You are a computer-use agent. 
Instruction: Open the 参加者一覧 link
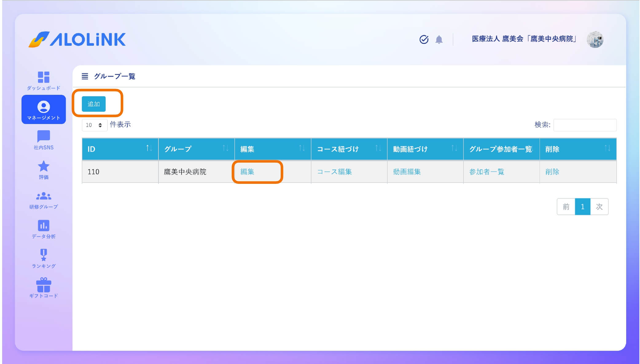coord(486,172)
